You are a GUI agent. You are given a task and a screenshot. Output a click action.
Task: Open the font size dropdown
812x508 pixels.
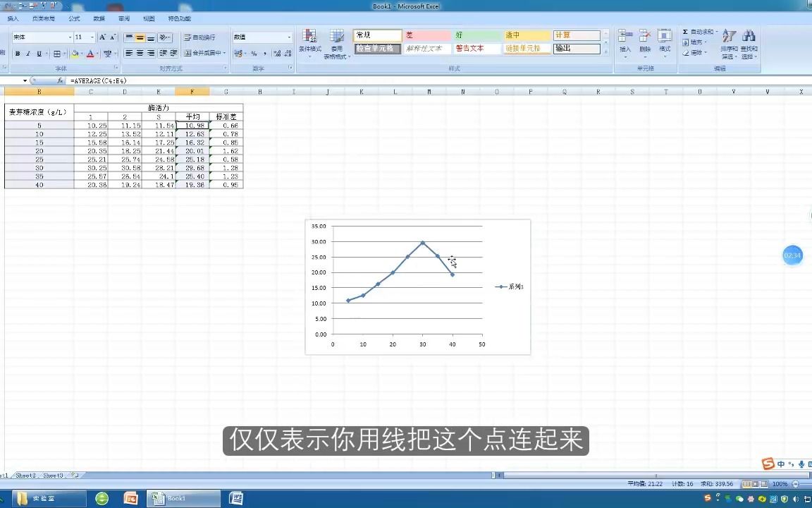92,36
